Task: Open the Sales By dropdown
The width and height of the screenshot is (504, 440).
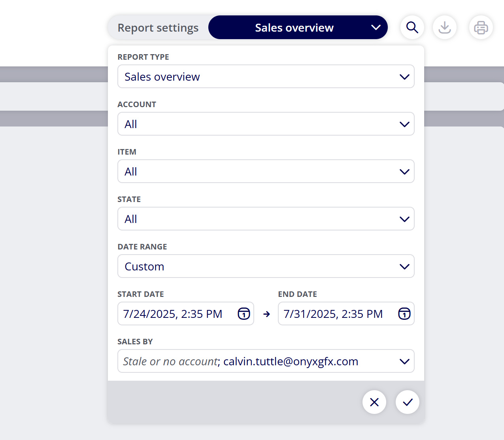Action: coord(266,361)
